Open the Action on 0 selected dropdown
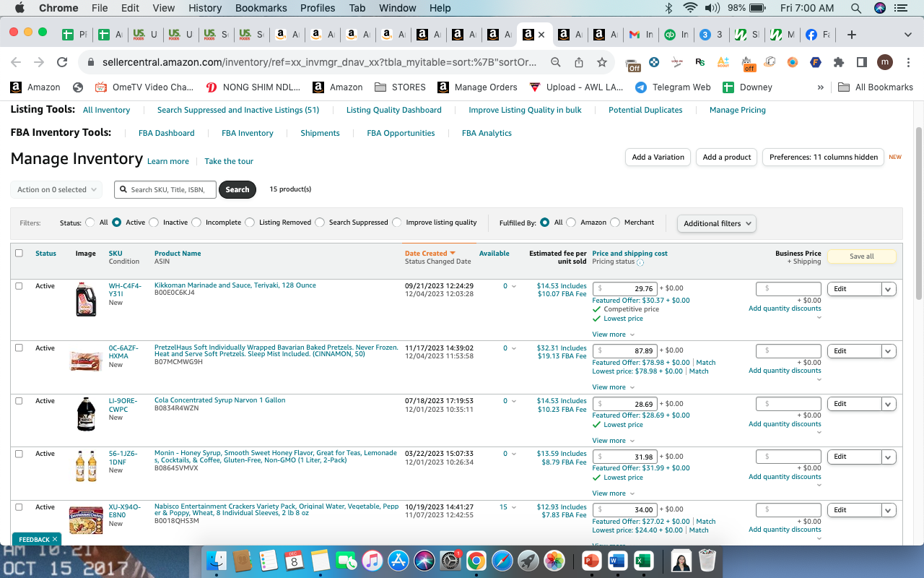This screenshot has height=578, width=924. pyautogui.click(x=56, y=189)
